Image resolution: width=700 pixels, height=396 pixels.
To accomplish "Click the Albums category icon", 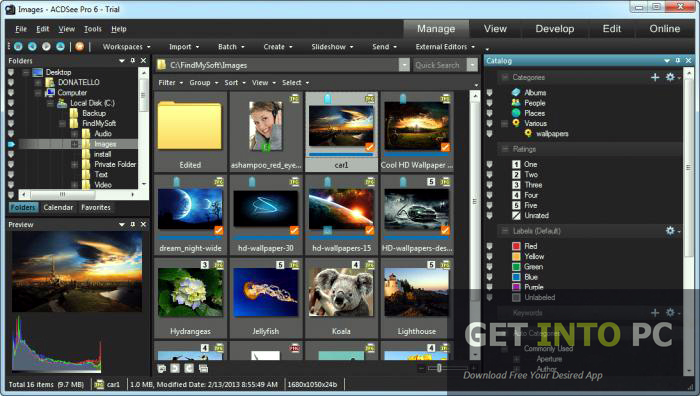I will 516,92.
